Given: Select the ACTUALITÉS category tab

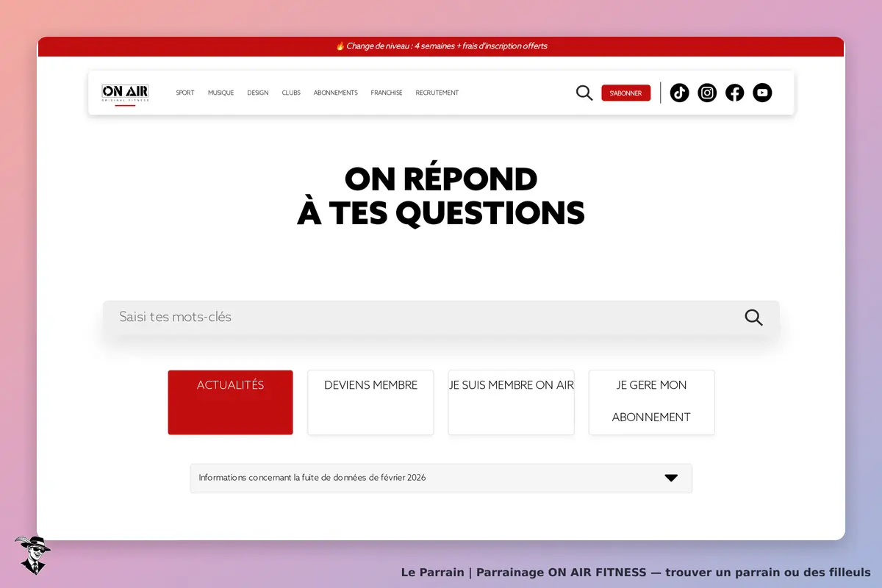Looking at the screenshot, I should pyautogui.click(x=230, y=402).
